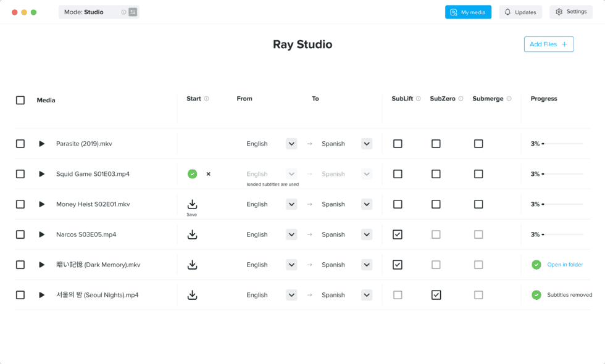
Task: Click mode info icon in Mode: Studio box
Action: pyautogui.click(x=123, y=12)
